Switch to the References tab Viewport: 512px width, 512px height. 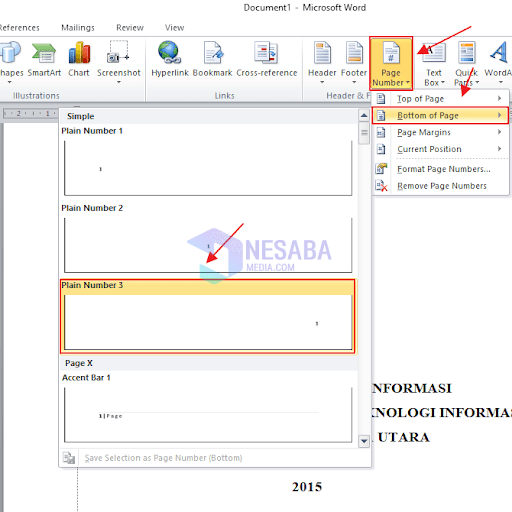pyautogui.click(x=19, y=28)
